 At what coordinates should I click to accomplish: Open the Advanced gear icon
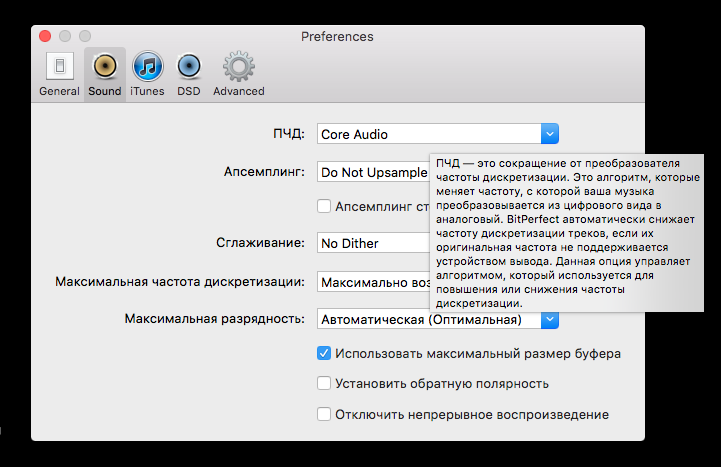coord(238,67)
